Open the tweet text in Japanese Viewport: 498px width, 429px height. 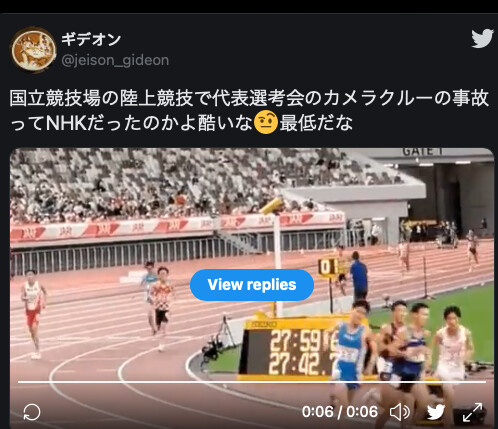pos(248,111)
